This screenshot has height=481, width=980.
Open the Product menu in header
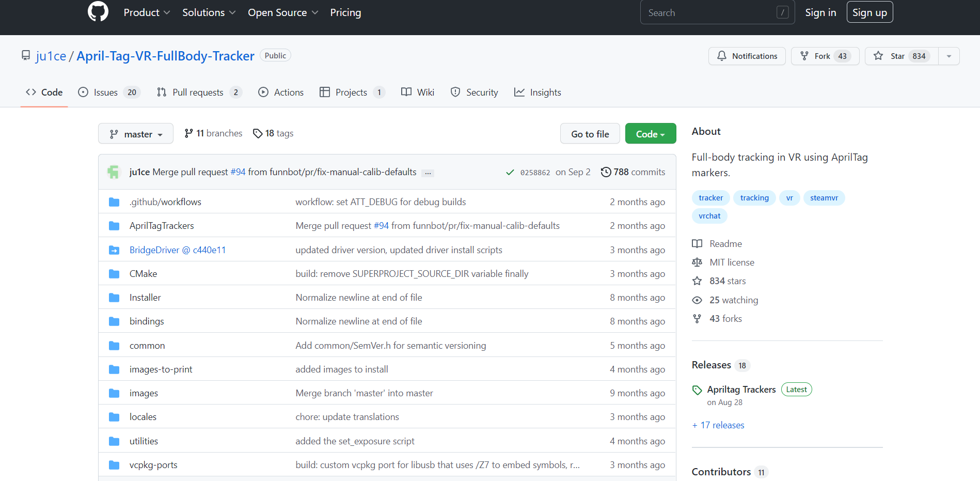point(147,12)
